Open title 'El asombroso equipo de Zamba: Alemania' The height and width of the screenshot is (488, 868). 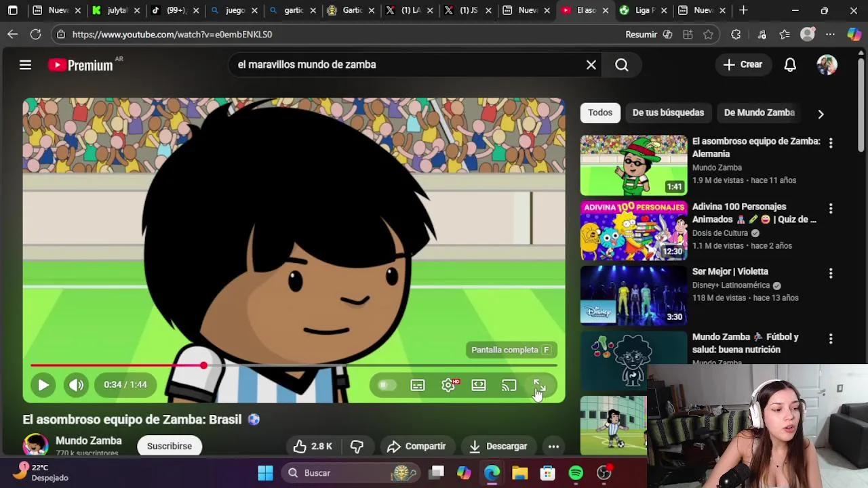756,148
